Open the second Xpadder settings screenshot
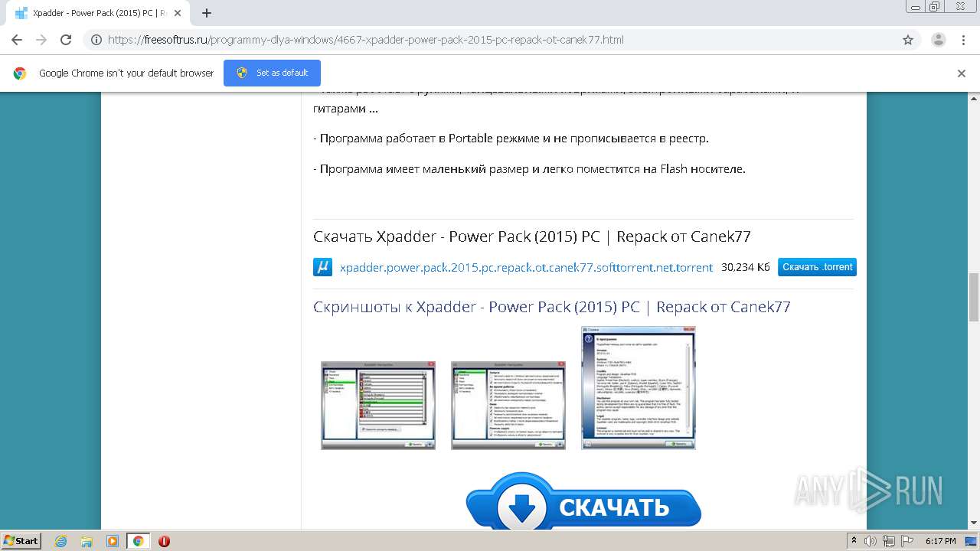The width and height of the screenshot is (980, 551). coord(508,405)
